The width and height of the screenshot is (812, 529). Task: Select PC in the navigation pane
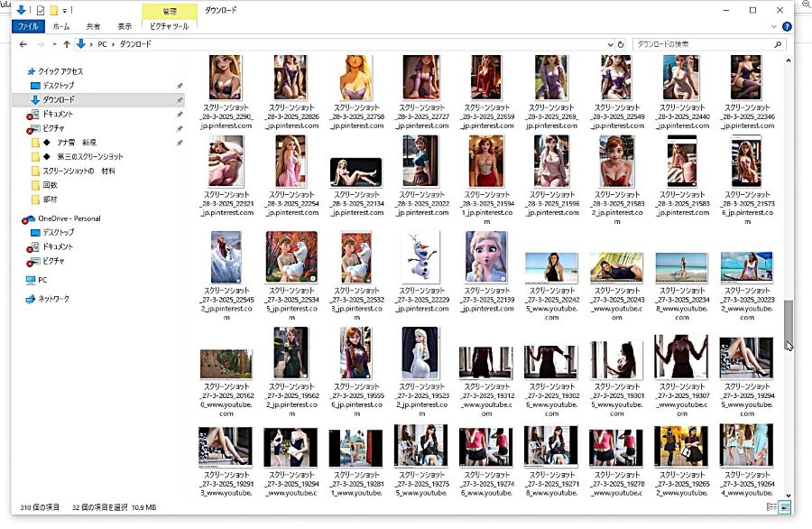pyautogui.click(x=37, y=281)
